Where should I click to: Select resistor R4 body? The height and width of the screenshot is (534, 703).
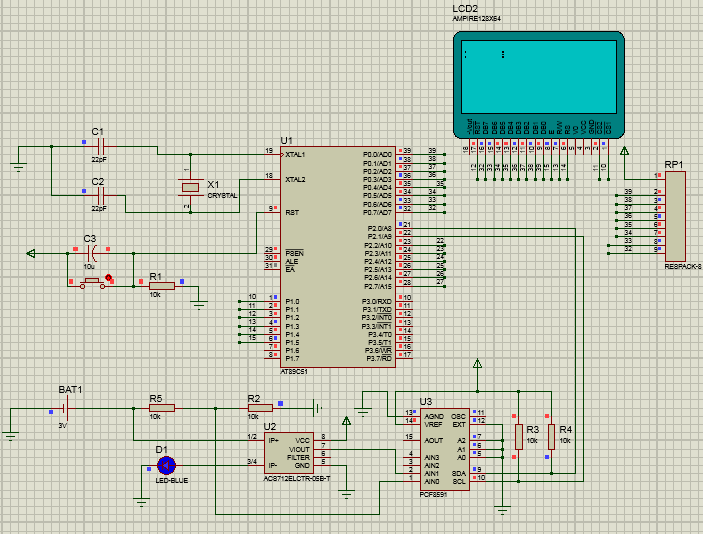pos(551,437)
